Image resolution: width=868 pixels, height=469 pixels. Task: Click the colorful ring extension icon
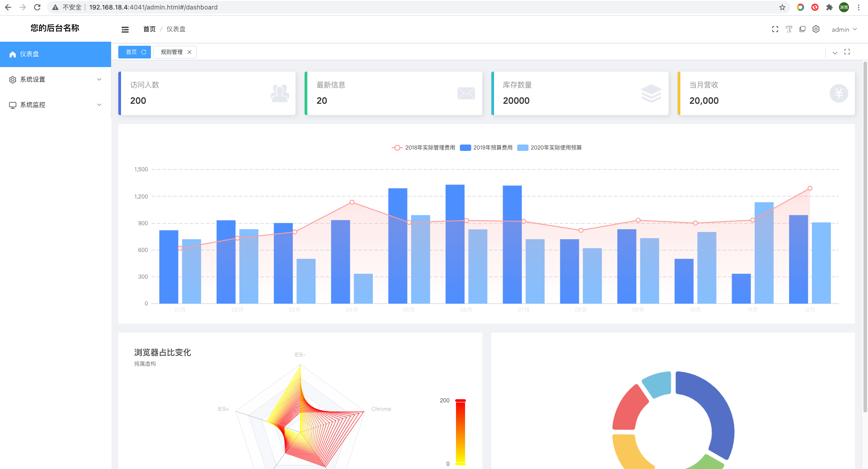coord(800,7)
